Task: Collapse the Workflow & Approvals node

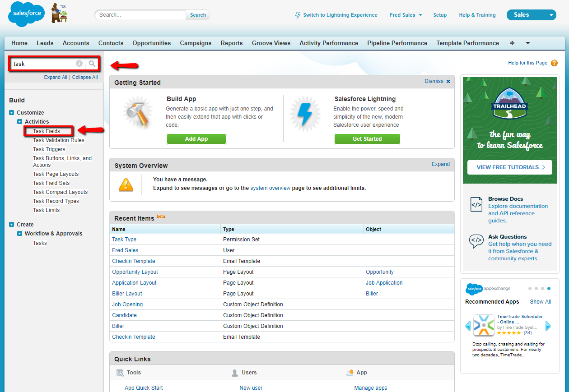Action: click(20, 234)
